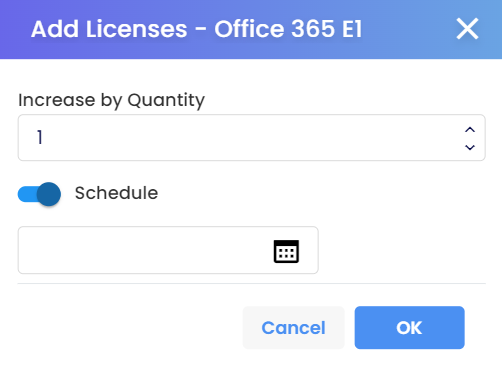
Task: Dismiss dialog using white X icon
Action: point(467,29)
